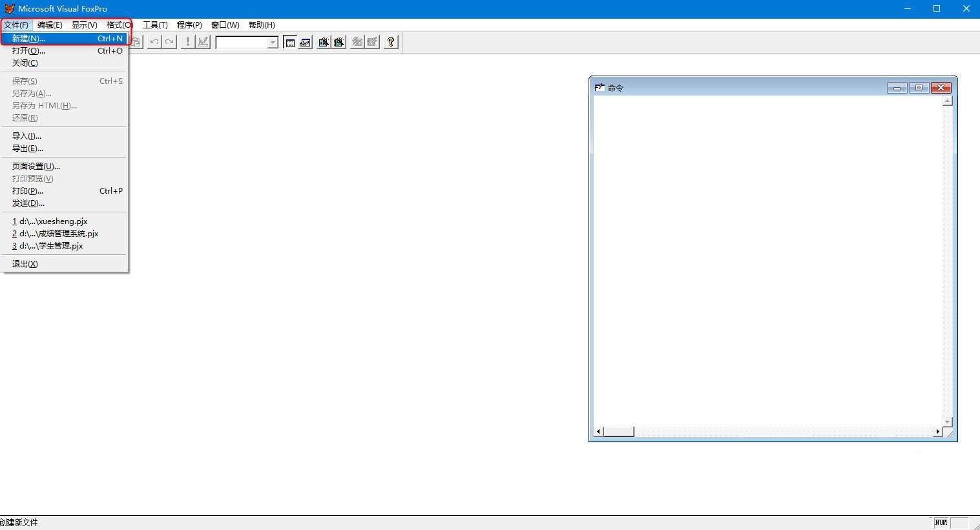Click the Visual FoxPro fox title icon

9,8
